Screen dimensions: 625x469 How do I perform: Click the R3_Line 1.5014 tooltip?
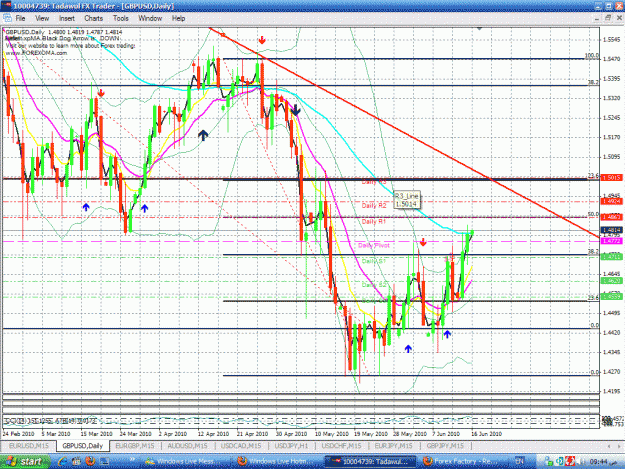click(x=406, y=200)
